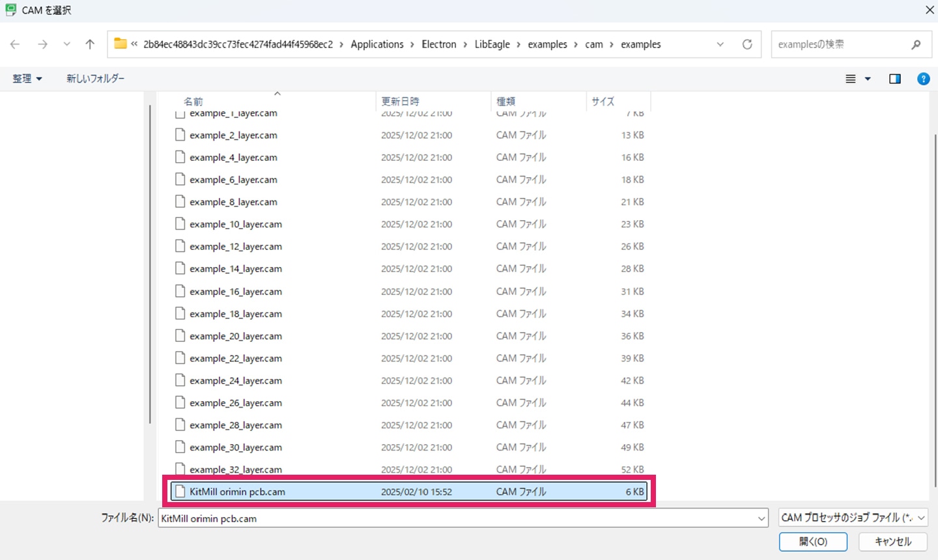Expand the file name combo box dropdown
Image resolution: width=938 pixels, height=560 pixels.
(761, 518)
